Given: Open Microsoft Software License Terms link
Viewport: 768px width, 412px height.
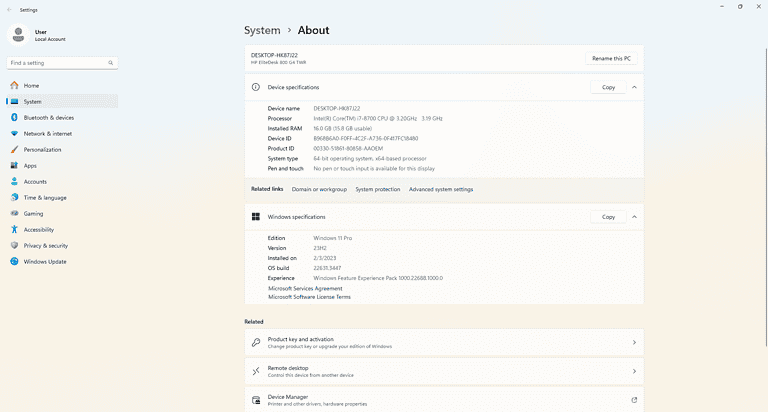Looking at the screenshot, I should [309, 297].
